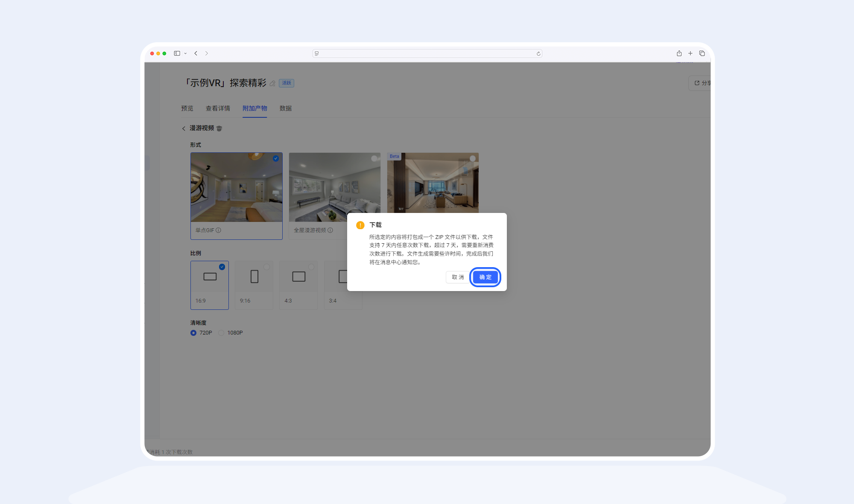Edit title using pencil icon beside 探索精彩

(272, 83)
